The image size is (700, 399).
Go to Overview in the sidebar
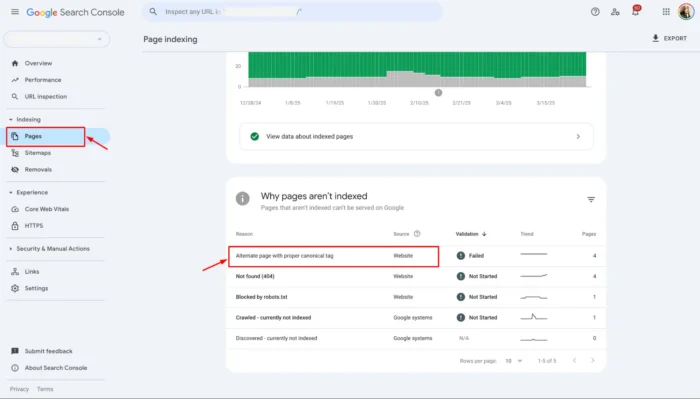click(x=38, y=63)
